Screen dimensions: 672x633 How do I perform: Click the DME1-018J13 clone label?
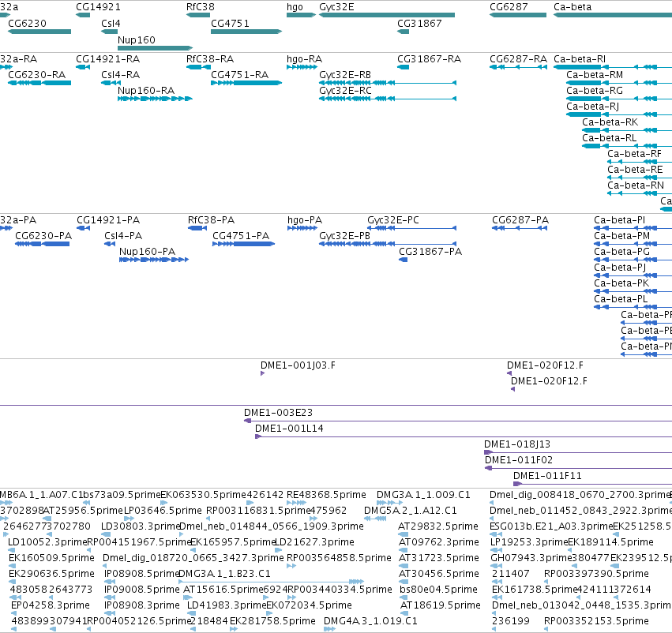point(517,444)
